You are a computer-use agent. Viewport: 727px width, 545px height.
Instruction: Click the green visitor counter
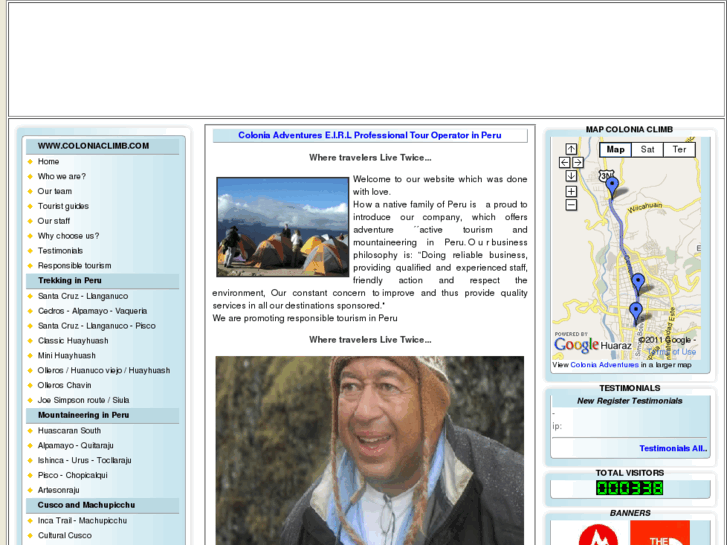[x=630, y=488]
